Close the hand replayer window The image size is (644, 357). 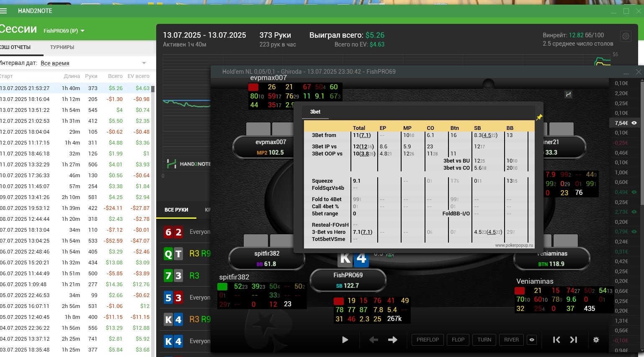pyautogui.click(x=638, y=72)
